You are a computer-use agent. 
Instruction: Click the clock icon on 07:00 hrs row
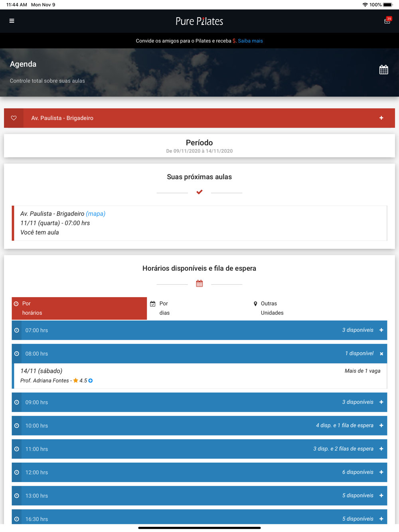click(17, 330)
